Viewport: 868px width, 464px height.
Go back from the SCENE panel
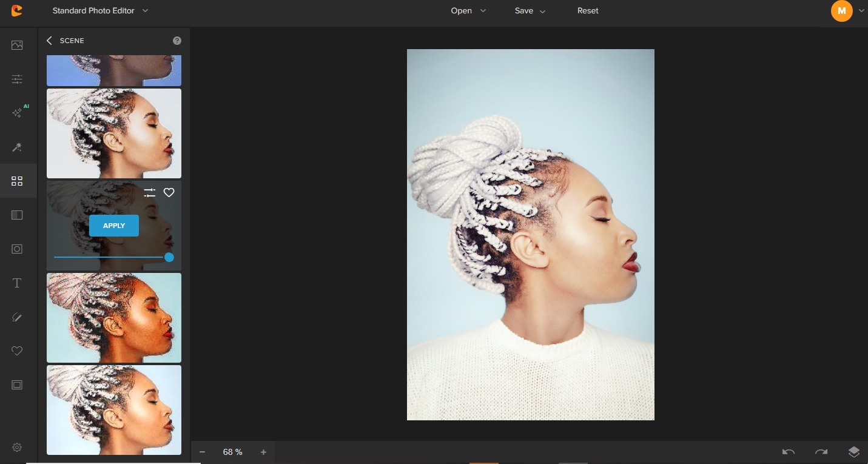coord(50,41)
